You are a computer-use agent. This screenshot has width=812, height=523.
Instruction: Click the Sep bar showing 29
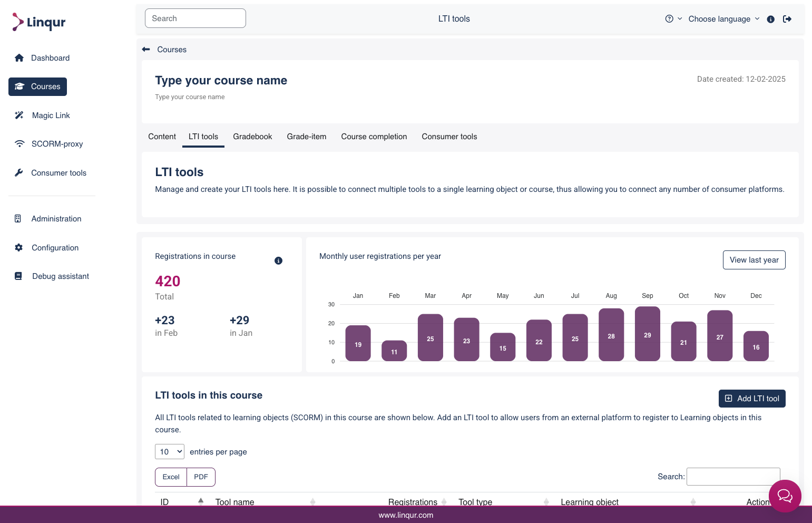[648, 334]
